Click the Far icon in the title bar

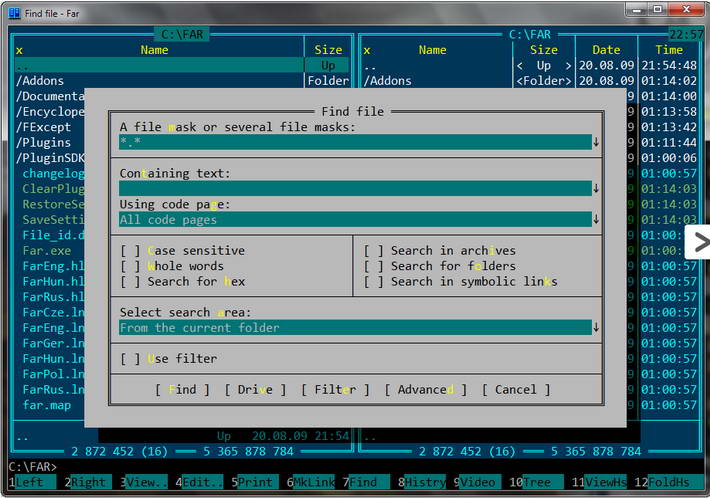click(14, 13)
